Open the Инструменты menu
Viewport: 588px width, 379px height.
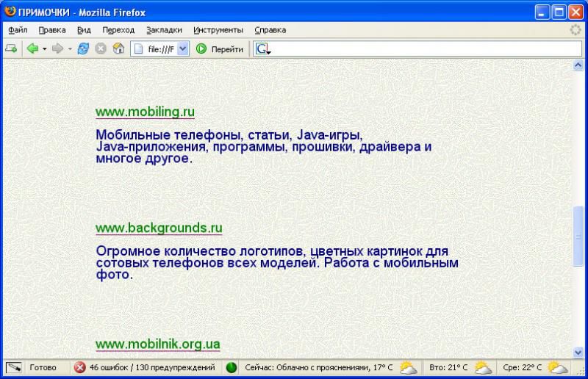218,30
